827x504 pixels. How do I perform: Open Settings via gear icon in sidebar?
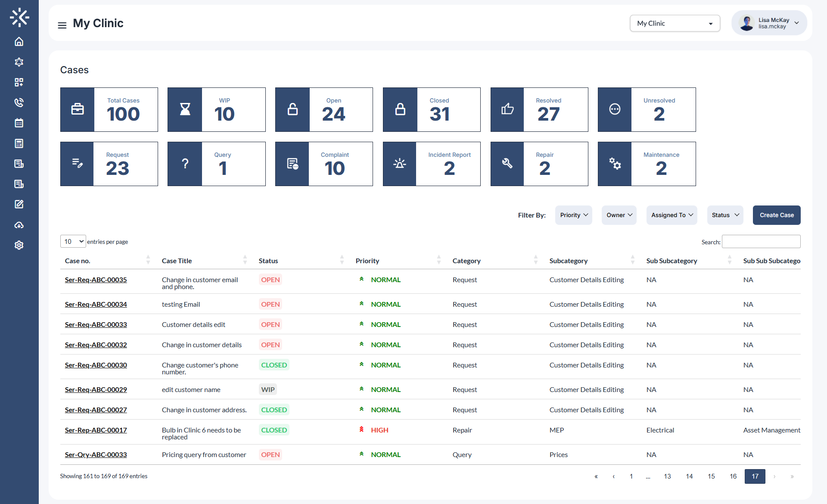point(19,245)
